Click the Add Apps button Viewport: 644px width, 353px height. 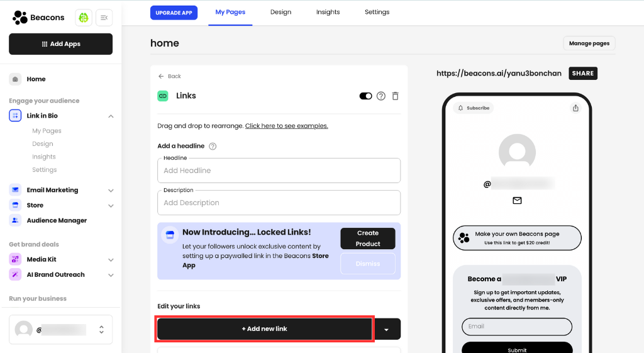(61, 44)
